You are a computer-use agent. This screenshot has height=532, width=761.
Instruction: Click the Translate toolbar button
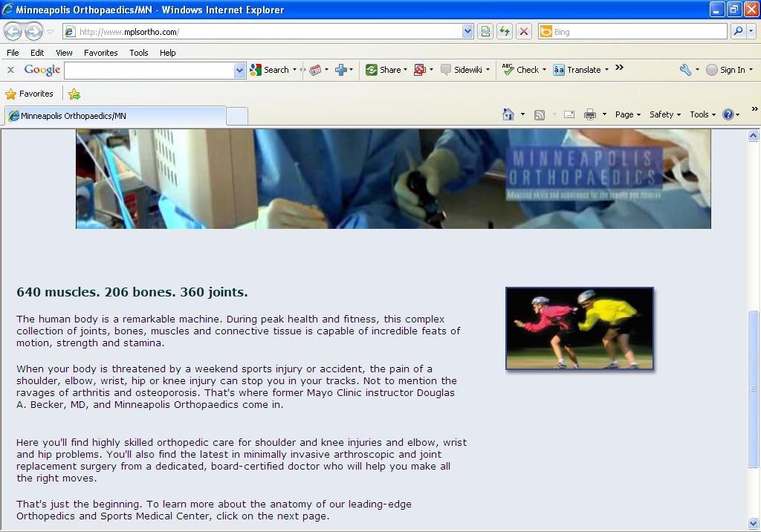(x=577, y=70)
